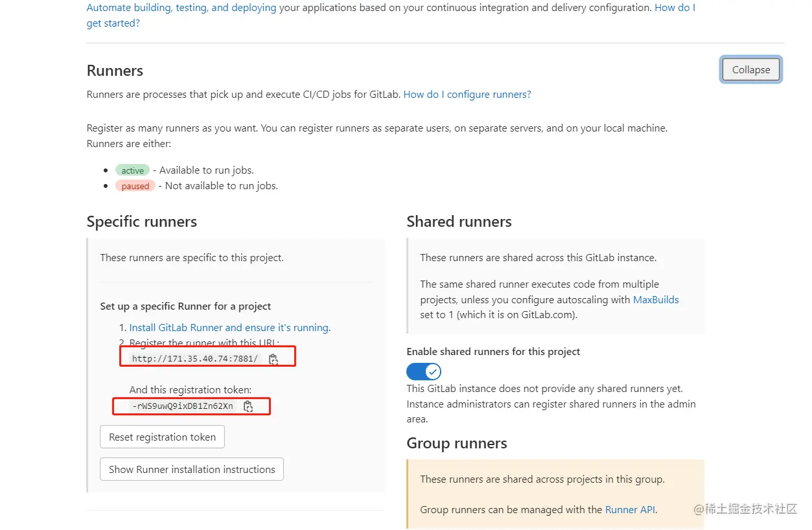Click the red paused status badge

(x=135, y=186)
